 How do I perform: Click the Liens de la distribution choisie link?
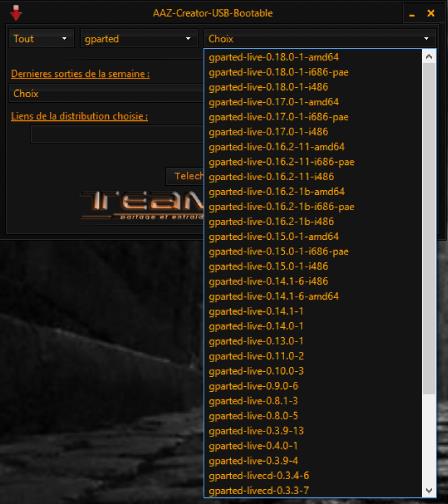pos(79,116)
